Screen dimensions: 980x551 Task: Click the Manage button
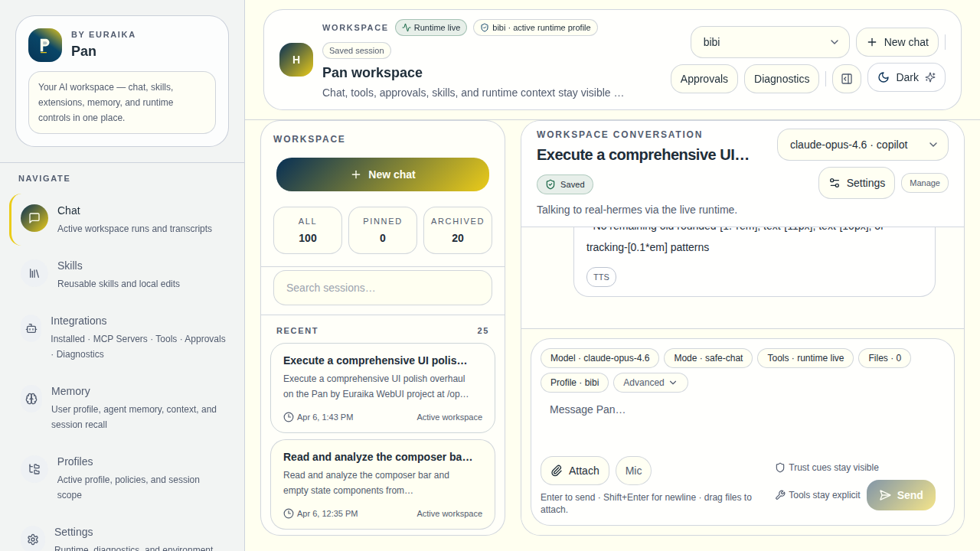click(925, 183)
